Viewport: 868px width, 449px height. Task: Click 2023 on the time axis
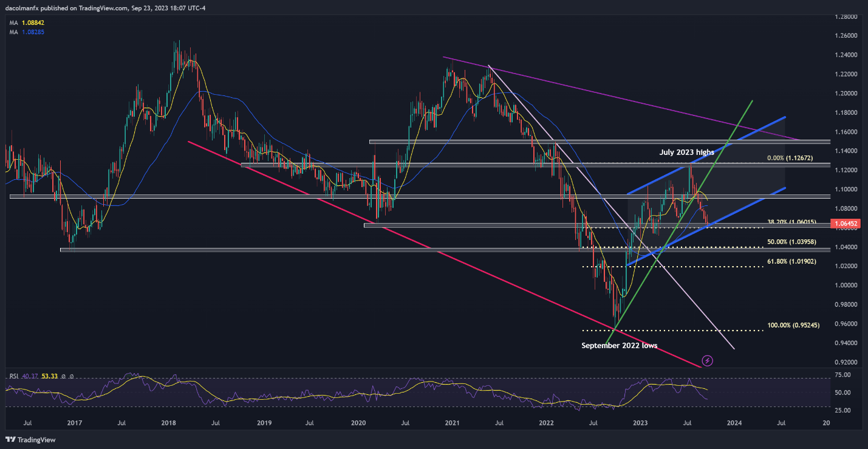pyautogui.click(x=640, y=422)
